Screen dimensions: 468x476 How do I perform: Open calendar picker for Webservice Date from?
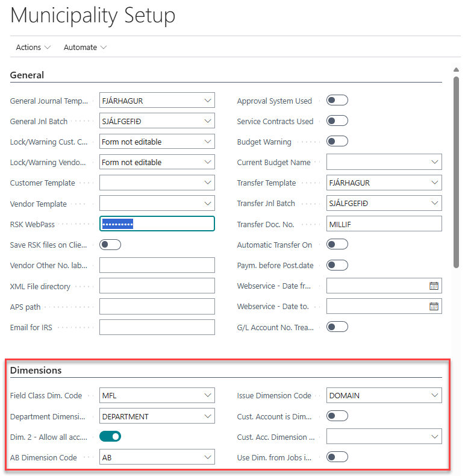[x=434, y=286]
